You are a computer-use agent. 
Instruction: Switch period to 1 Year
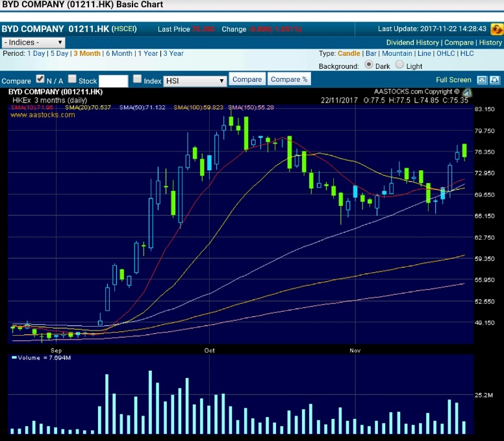tap(148, 53)
